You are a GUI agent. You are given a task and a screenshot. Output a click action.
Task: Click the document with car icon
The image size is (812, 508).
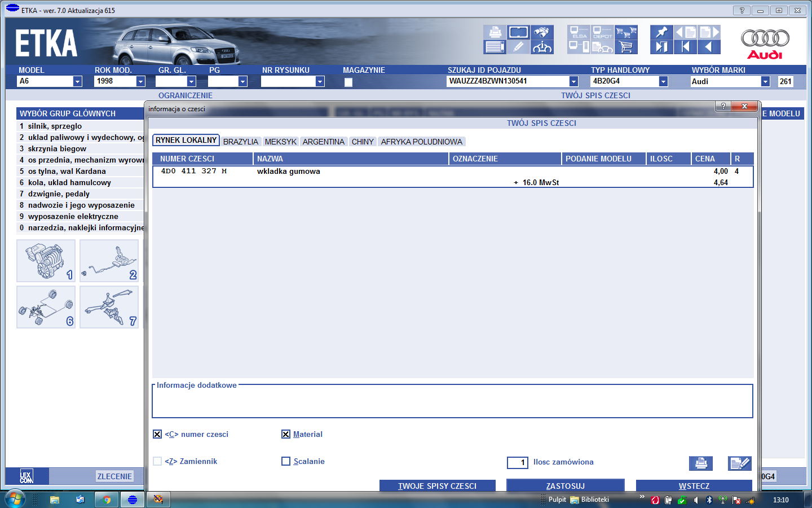coord(602,47)
